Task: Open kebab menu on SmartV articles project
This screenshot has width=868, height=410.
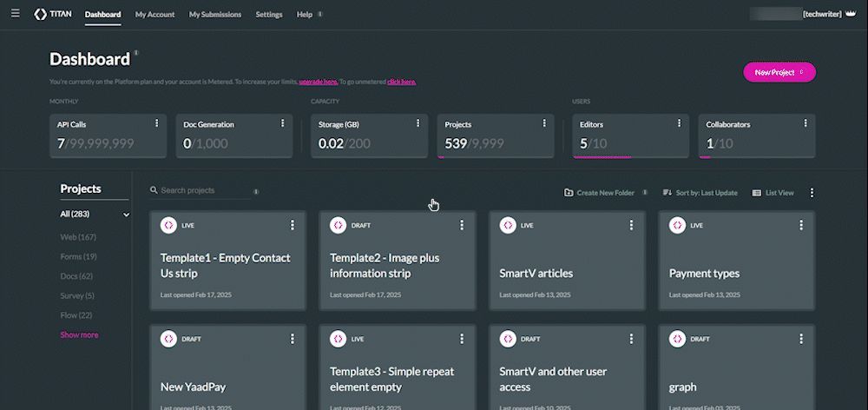Action: click(631, 225)
